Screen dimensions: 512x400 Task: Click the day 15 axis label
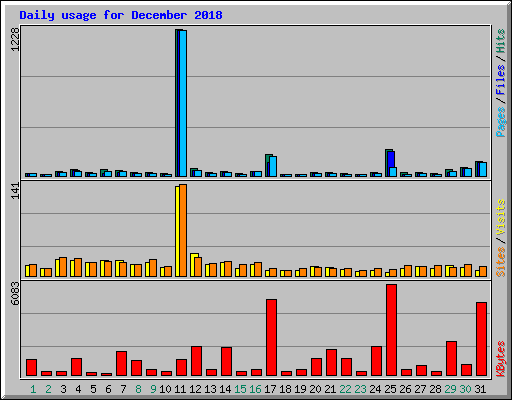(x=240, y=389)
